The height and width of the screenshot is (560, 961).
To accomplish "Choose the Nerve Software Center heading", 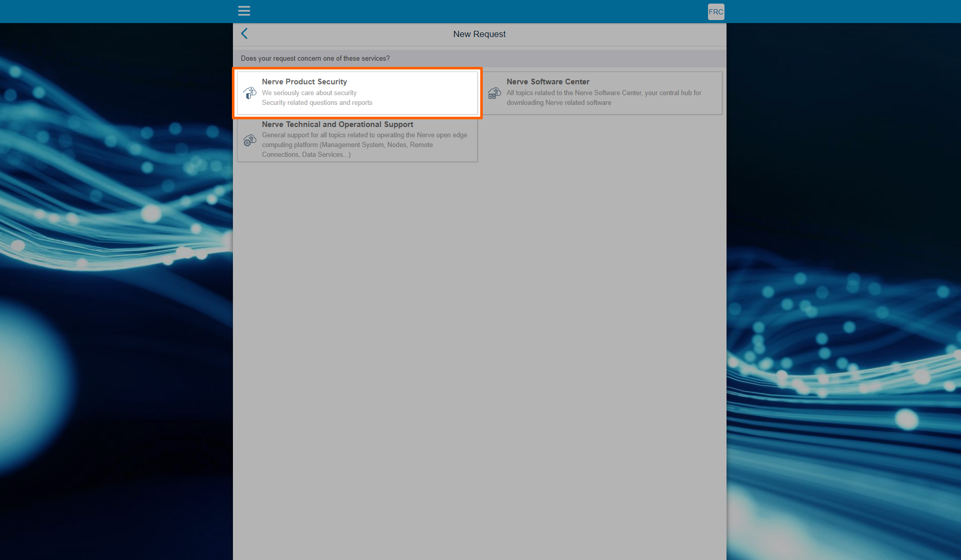I will 548,82.
